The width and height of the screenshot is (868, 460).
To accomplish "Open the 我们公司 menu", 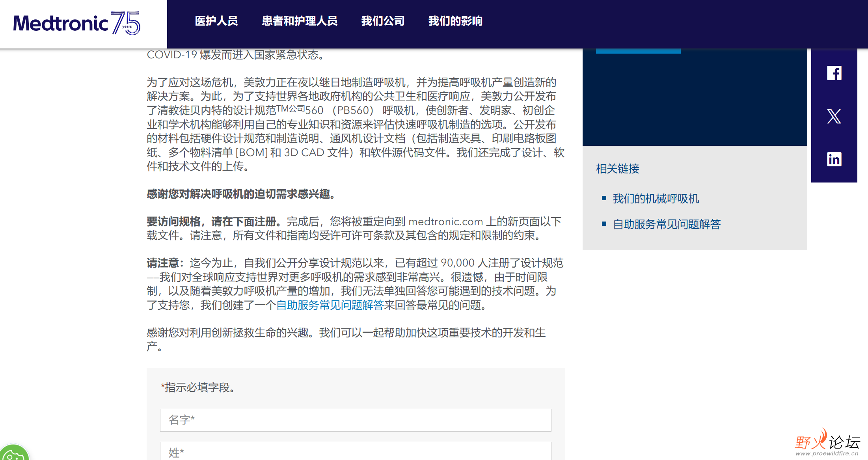I will [x=383, y=21].
